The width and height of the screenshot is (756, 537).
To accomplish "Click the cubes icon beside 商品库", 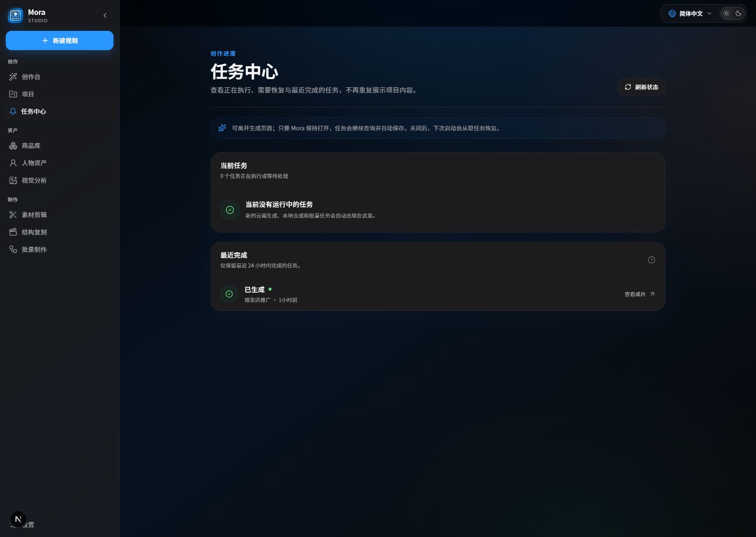I will pyautogui.click(x=13, y=146).
